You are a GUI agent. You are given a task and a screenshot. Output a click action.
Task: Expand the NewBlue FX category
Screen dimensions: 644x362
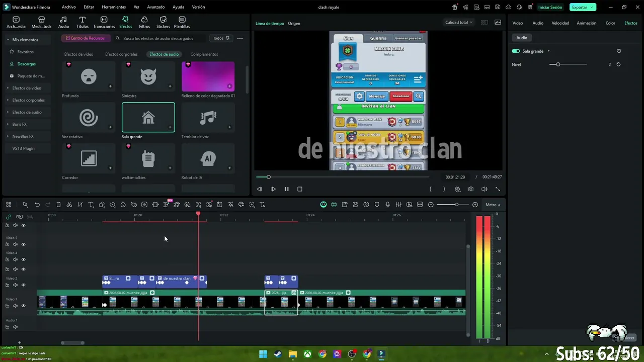pyautogui.click(x=8, y=136)
